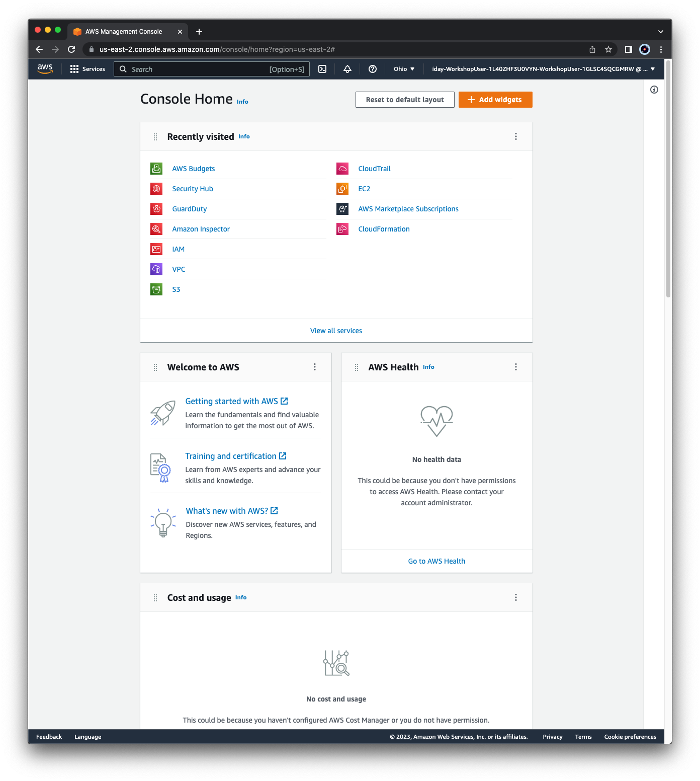Viewport: 700px width, 781px height.
Task: Open the Security Hub link
Action: 193,189
